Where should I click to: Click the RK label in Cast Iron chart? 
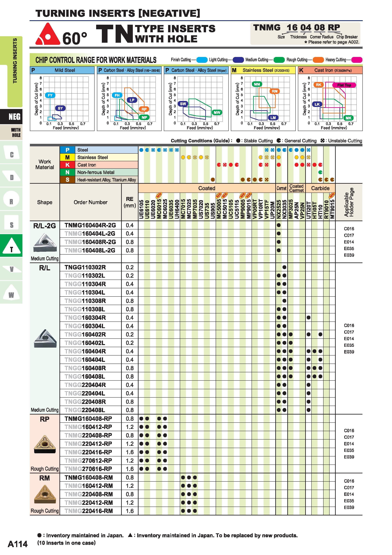[x=319, y=85]
